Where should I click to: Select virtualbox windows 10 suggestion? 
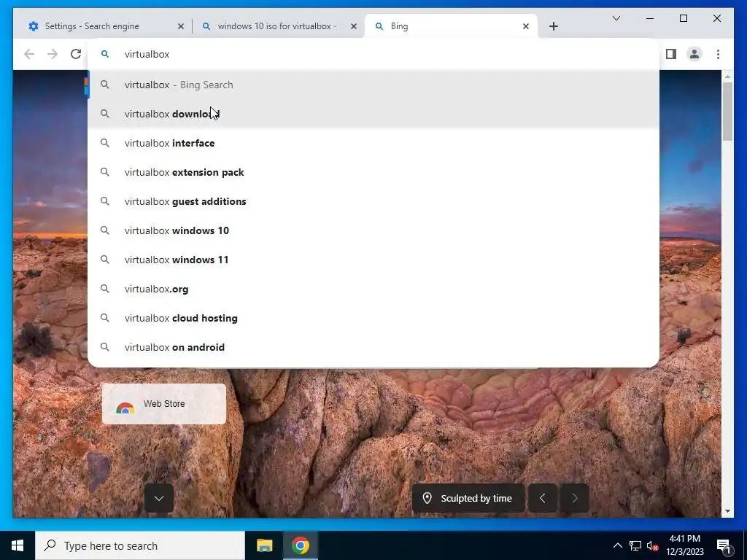(x=373, y=230)
